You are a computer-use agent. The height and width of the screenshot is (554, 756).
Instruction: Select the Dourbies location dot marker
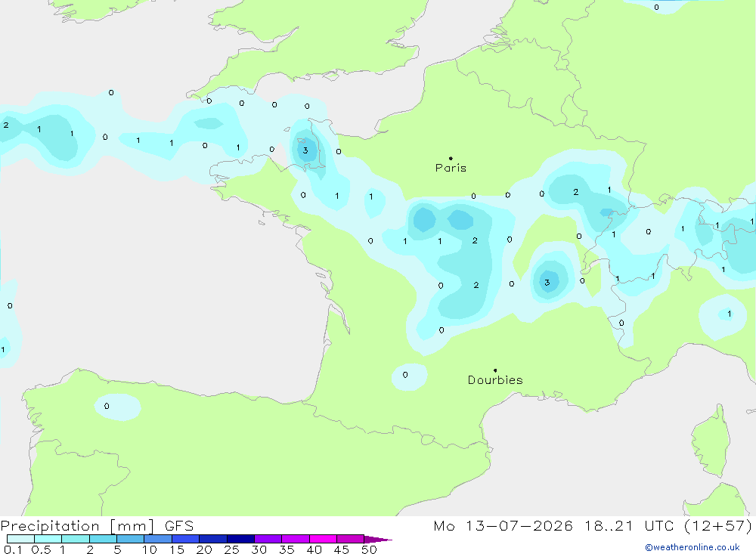pos(495,370)
